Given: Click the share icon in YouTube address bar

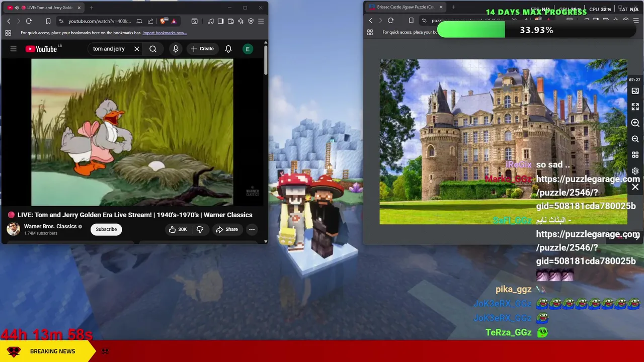Looking at the screenshot, I should [x=150, y=21].
